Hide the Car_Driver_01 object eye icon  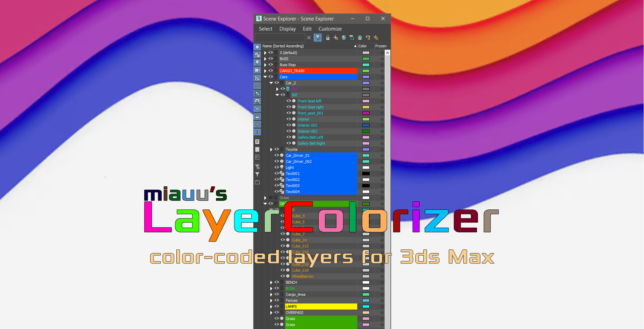coord(277,155)
